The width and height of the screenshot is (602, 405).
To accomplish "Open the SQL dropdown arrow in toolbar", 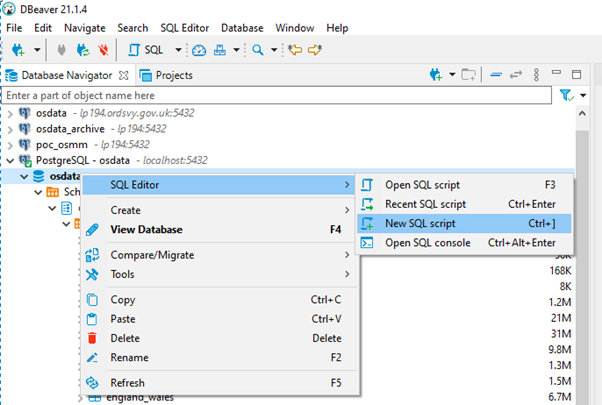I will 178,49.
